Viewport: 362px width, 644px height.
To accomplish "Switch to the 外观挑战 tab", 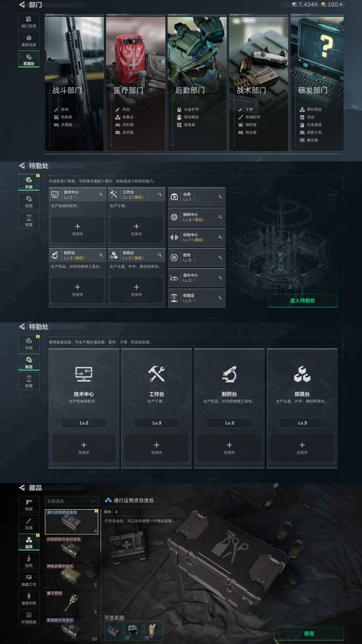I will 29,617.
